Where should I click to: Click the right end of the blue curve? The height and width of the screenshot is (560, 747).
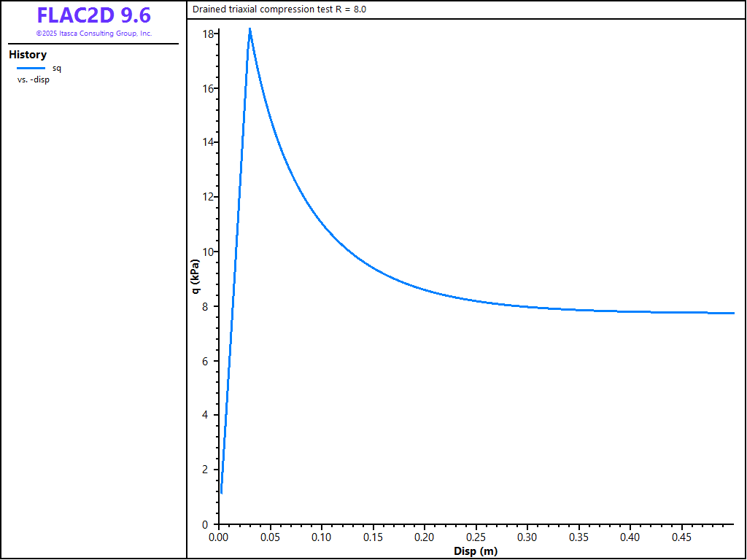point(733,313)
